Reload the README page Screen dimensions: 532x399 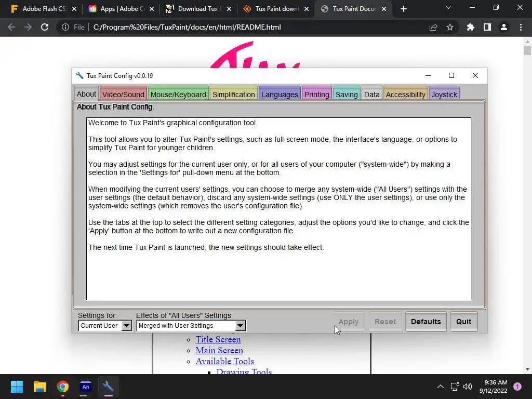click(x=45, y=27)
